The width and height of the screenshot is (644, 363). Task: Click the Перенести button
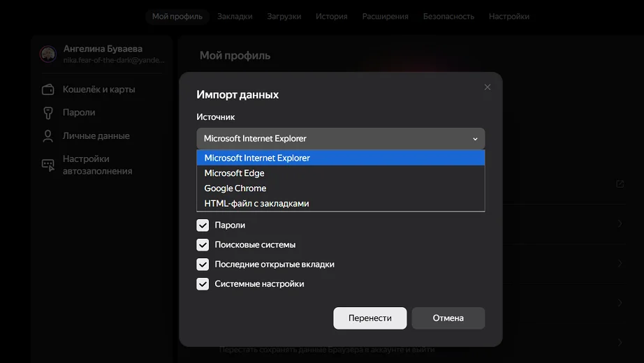(x=370, y=318)
